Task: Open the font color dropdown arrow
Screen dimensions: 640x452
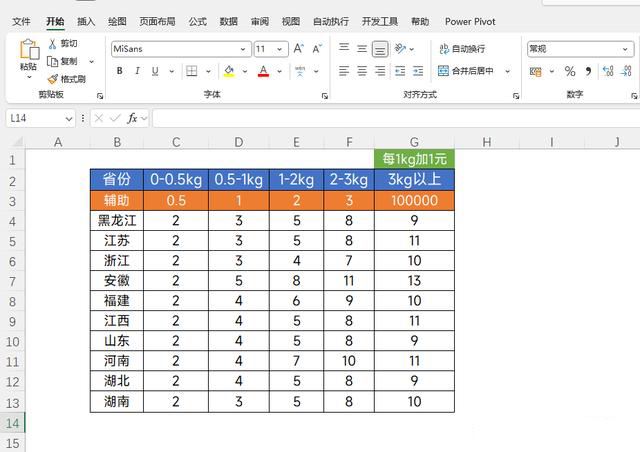Action: coord(279,71)
